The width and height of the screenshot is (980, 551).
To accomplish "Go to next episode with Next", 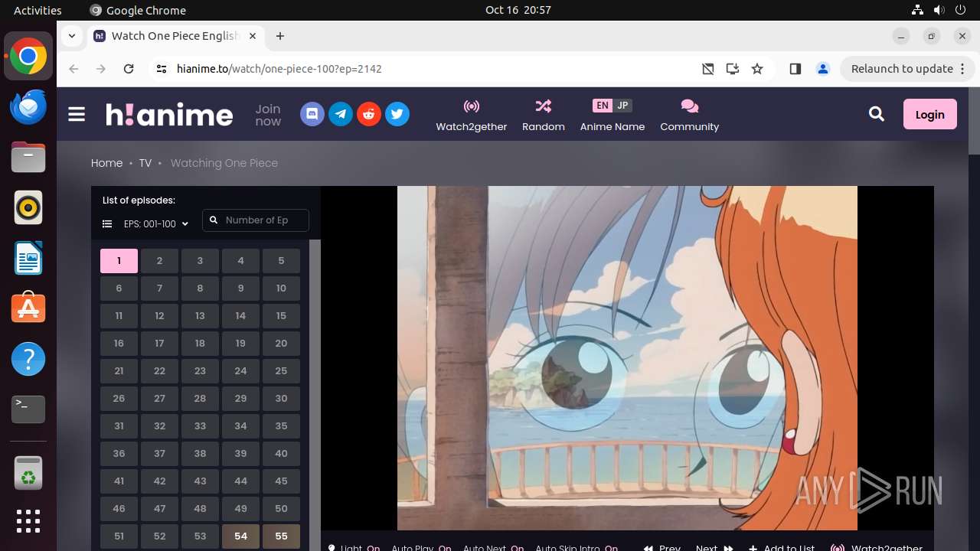I will click(714, 547).
